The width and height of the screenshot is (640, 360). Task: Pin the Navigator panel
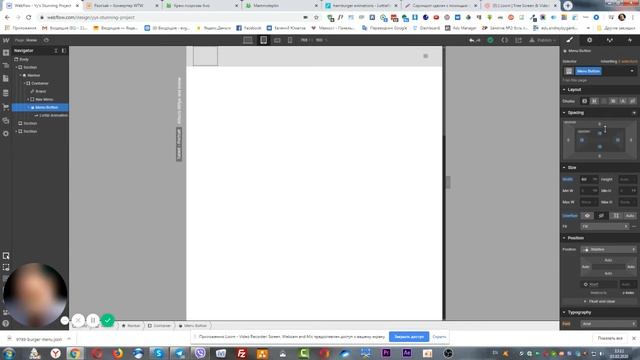point(64,51)
